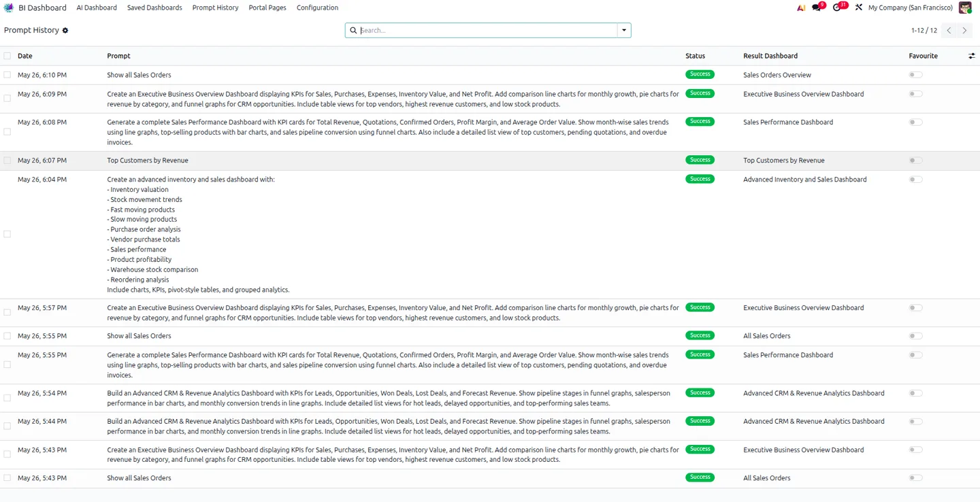The width and height of the screenshot is (980, 502).
Task: Open the BI Dashboard home app icon
Action: [x=9, y=7]
